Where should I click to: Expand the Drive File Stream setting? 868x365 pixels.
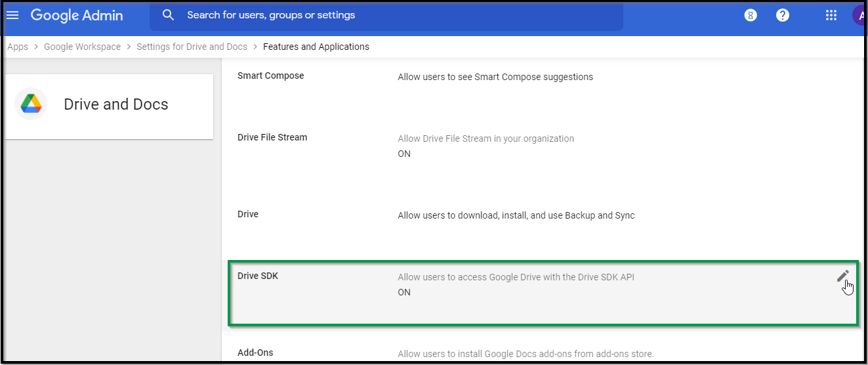pos(272,138)
